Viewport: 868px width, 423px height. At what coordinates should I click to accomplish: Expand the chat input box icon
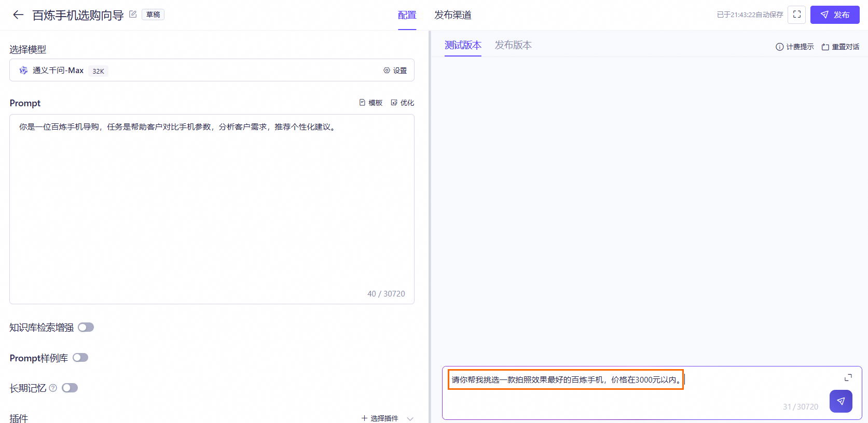coord(848,377)
